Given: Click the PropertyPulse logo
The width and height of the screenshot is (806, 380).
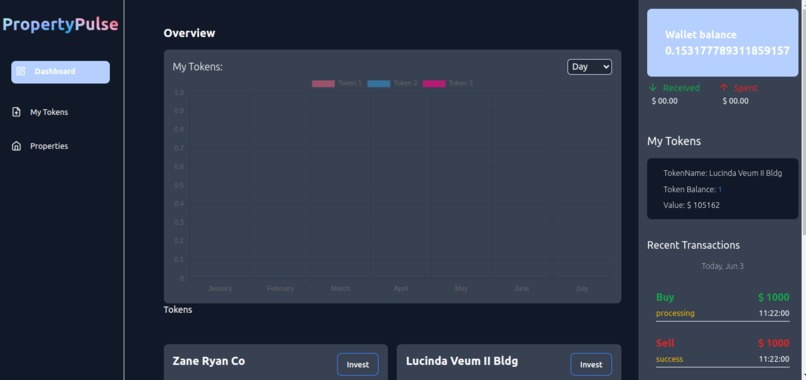Looking at the screenshot, I should [60, 24].
